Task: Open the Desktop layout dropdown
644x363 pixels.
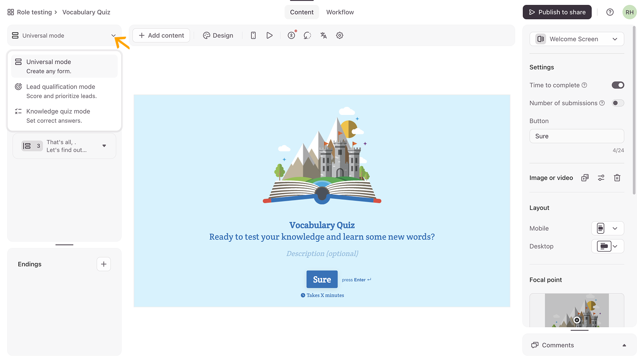Action: (x=608, y=246)
